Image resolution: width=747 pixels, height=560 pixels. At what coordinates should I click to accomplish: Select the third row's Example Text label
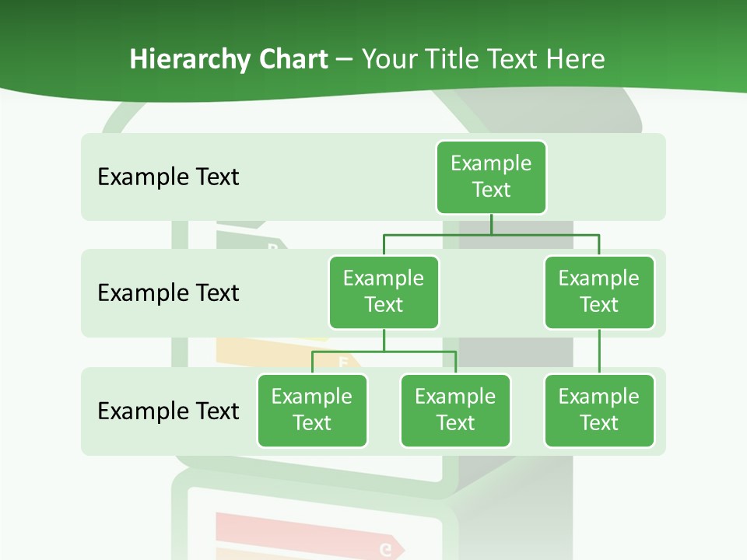point(168,411)
